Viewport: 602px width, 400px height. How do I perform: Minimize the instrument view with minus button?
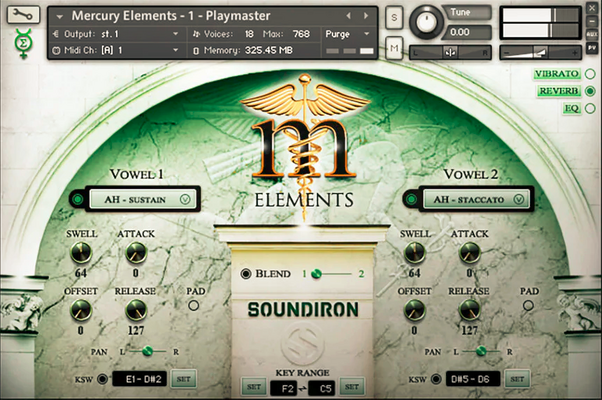tap(592, 22)
